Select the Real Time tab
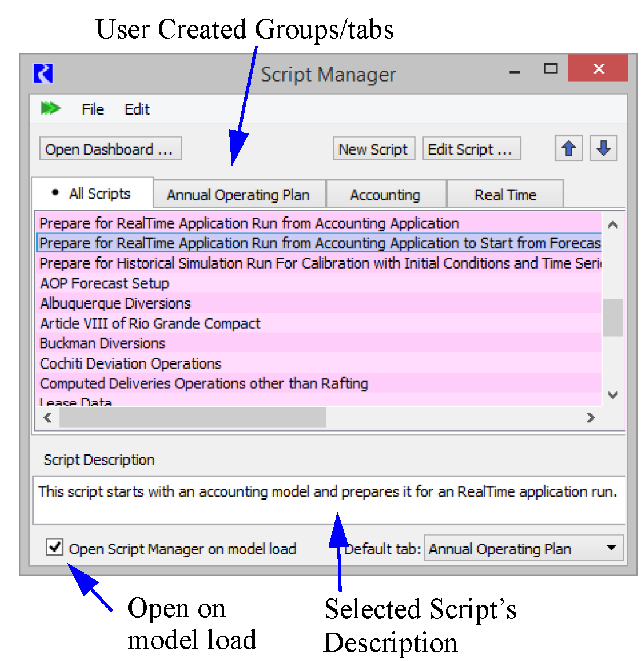 click(x=505, y=195)
